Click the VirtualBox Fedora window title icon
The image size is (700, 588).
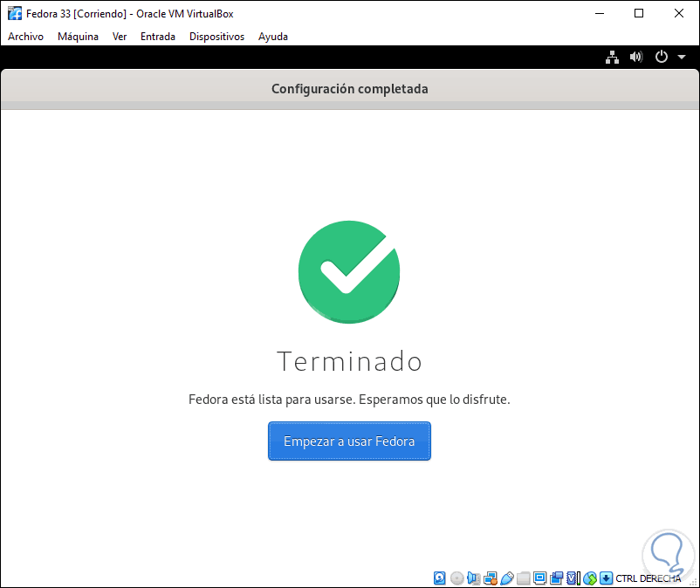14,13
